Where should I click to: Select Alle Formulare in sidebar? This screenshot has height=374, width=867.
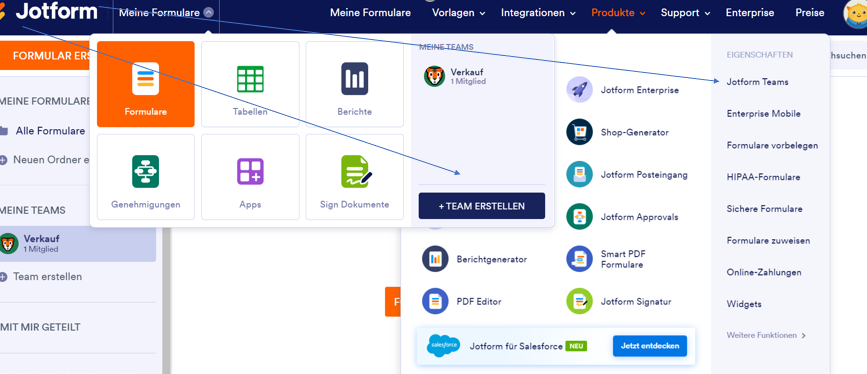50,131
